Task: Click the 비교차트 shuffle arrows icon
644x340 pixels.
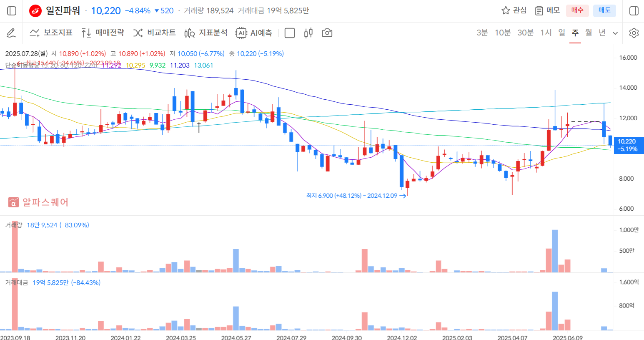Action: (138, 33)
